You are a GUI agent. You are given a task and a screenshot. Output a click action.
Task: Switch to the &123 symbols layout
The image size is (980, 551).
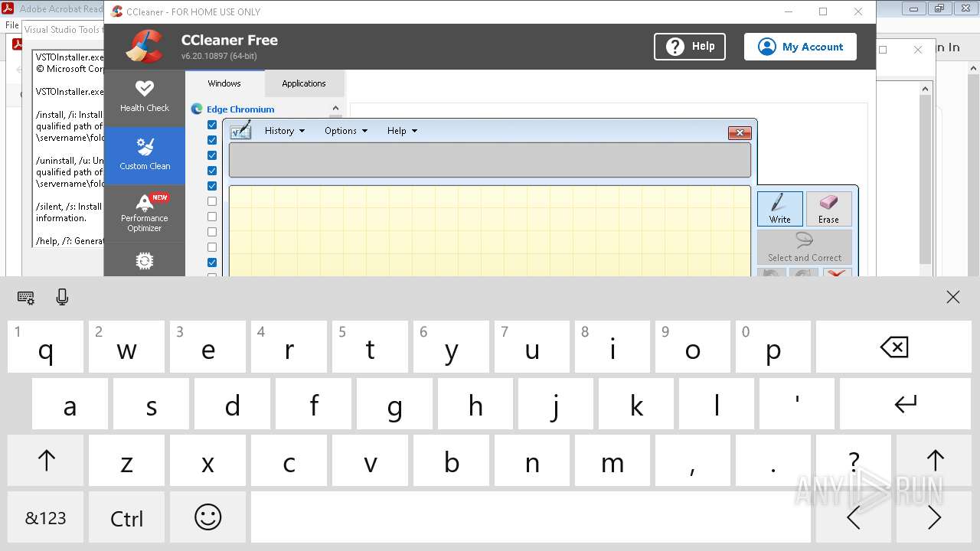click(x=46, y=518)
